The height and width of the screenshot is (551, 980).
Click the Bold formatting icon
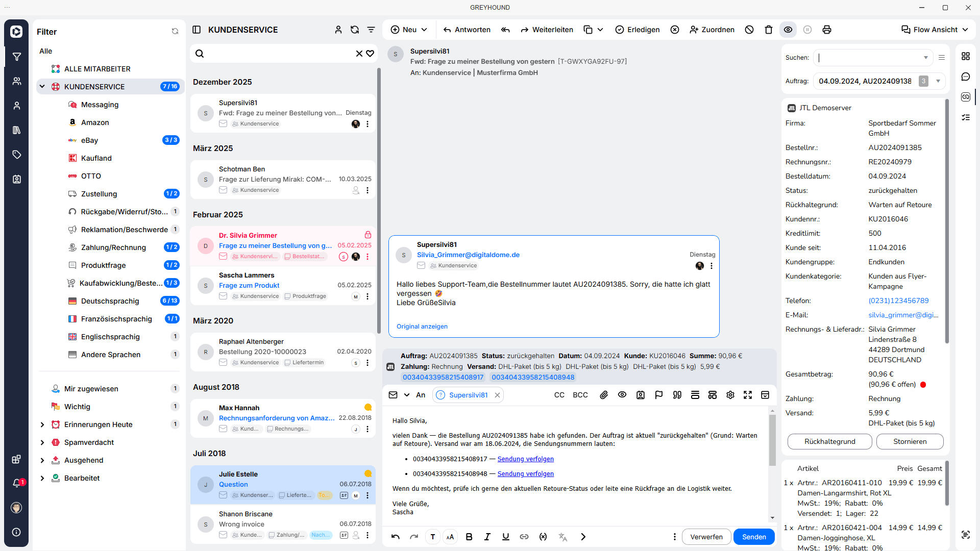(469, 537)
